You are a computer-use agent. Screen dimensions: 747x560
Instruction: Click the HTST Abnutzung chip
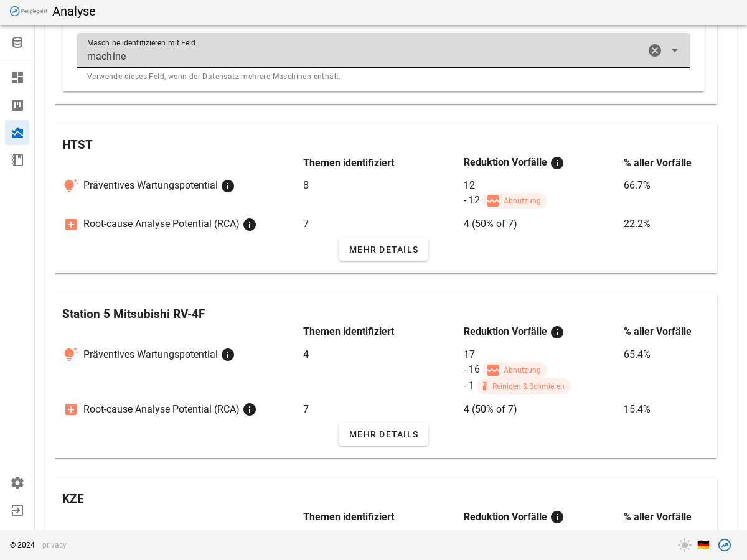pos(514,201)
